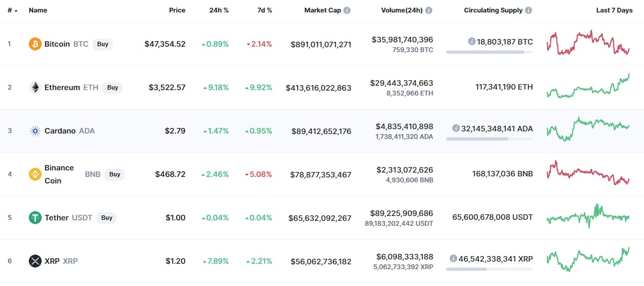Open the Circulating Supply header info icon
The width and height of the screenshot is (644, 286).
tap(529, 10)
